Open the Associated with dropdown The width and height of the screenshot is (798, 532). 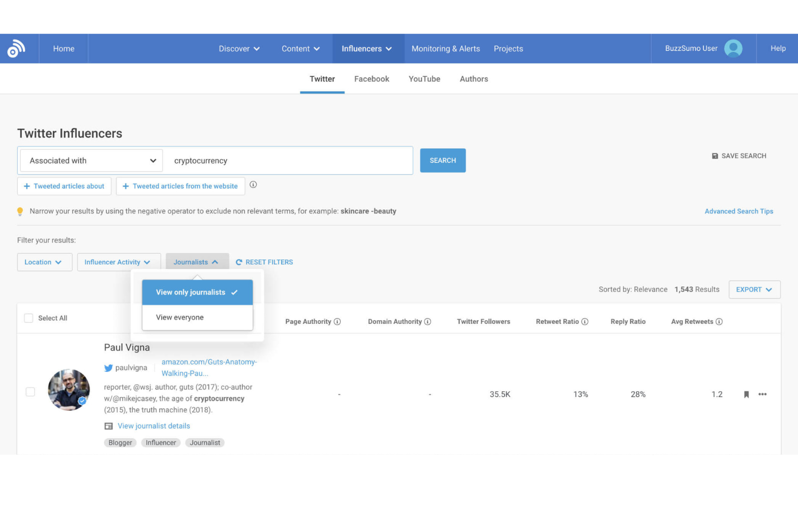(90, 160)
